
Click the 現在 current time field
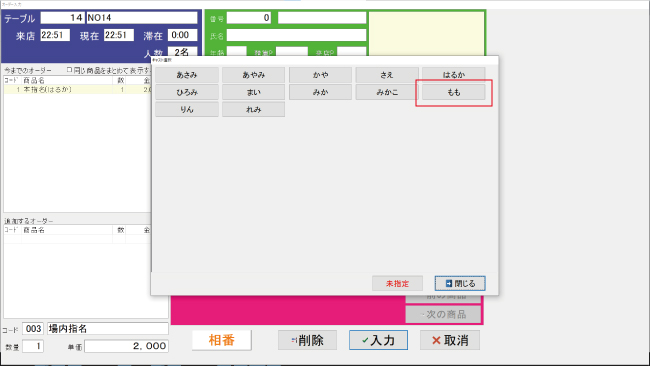119,35
